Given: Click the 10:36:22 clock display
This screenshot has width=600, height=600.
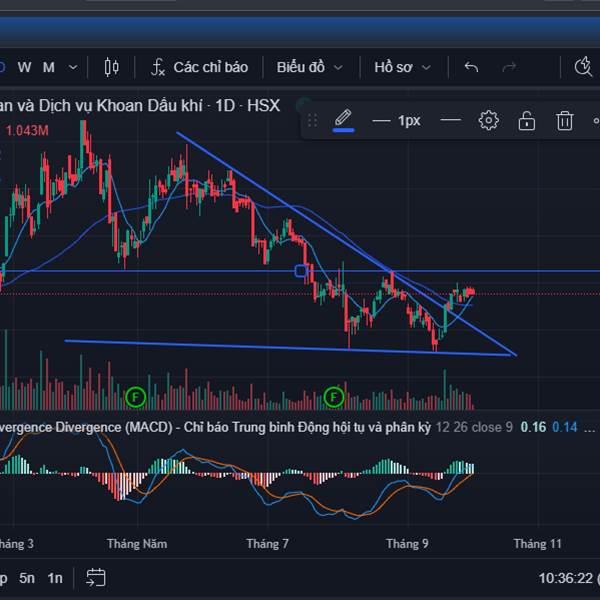Looking at the screenshot, I should (566, 578).
